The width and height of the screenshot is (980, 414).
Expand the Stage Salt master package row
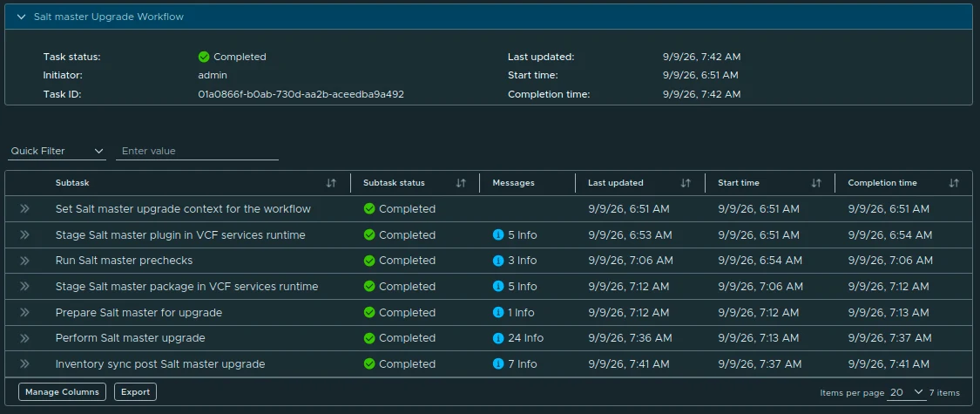(25, 287)
